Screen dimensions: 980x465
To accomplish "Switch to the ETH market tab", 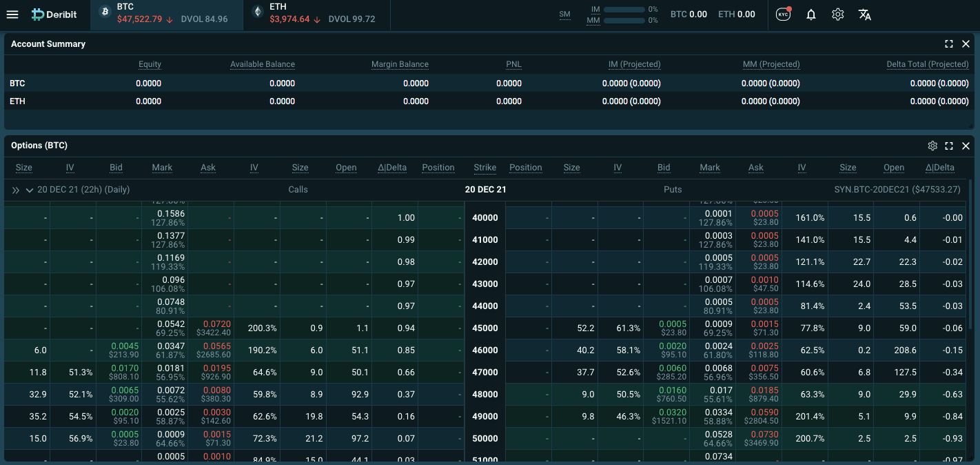I will tap(316, 14).
